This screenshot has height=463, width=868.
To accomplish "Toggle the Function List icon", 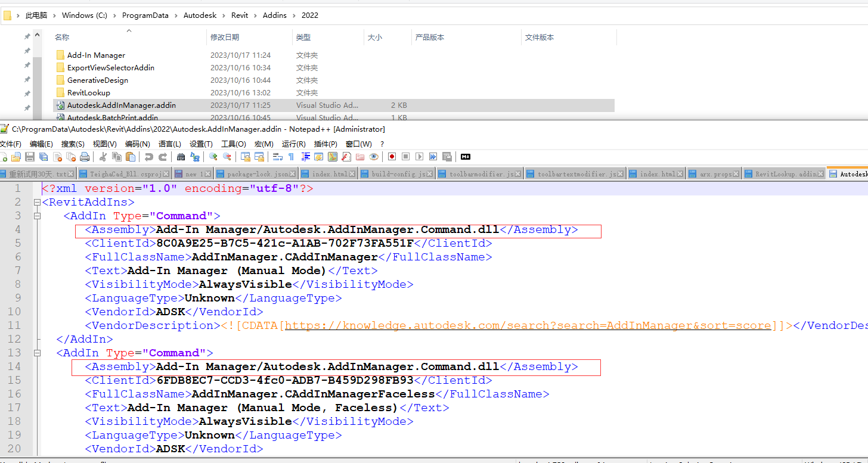I will (x=346, y=157).
